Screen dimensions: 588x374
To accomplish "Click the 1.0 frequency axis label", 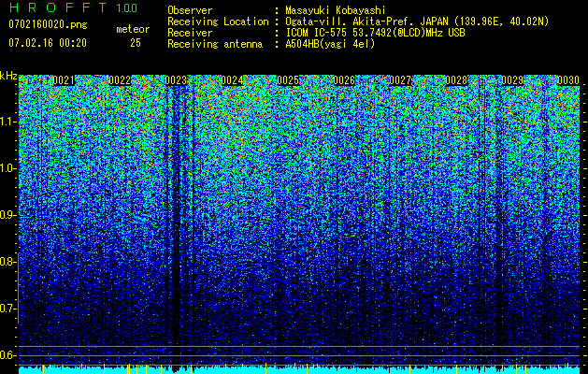I will (x=7, y=168).
